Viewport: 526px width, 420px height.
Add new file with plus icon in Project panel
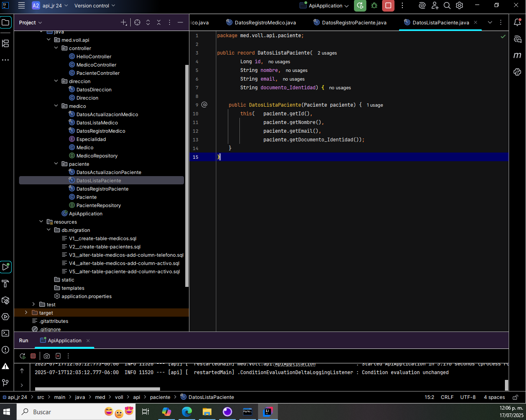click(x=124, y=22)
